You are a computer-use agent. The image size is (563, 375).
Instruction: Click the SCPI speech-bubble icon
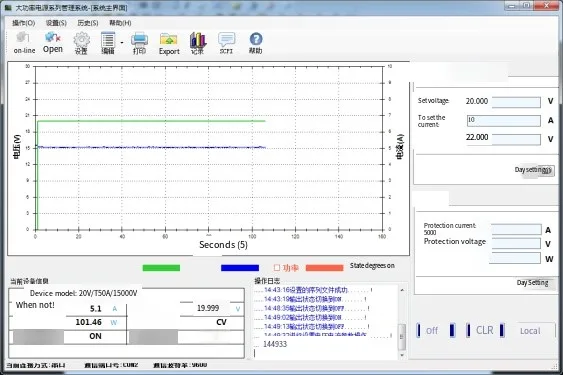227,39
